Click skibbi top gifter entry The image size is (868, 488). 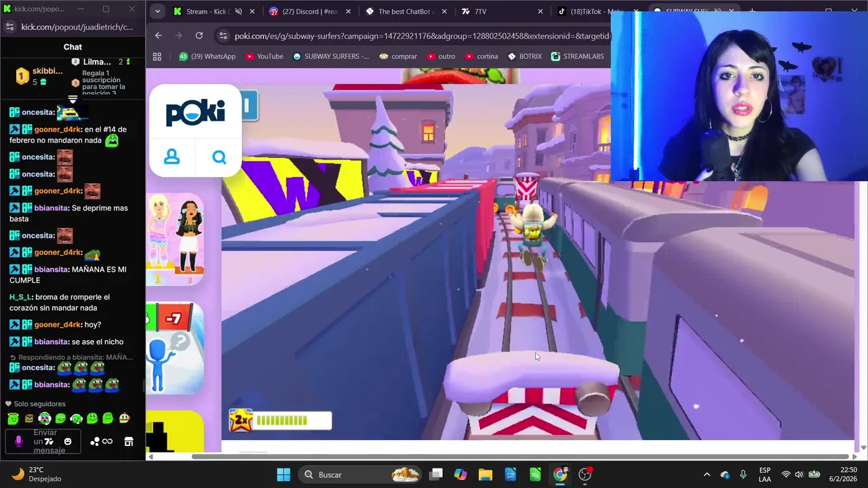[x=39, y=76]
